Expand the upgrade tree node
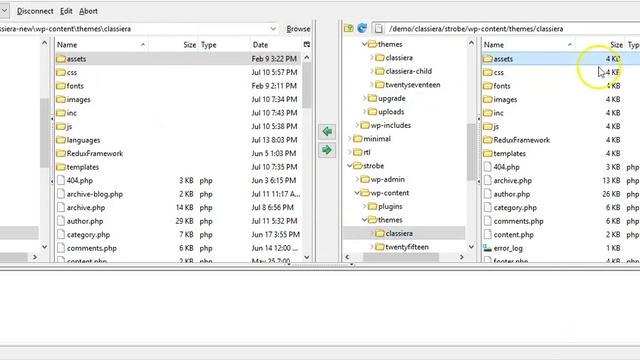Screen dimensions: 640x360 click(364, 98)
